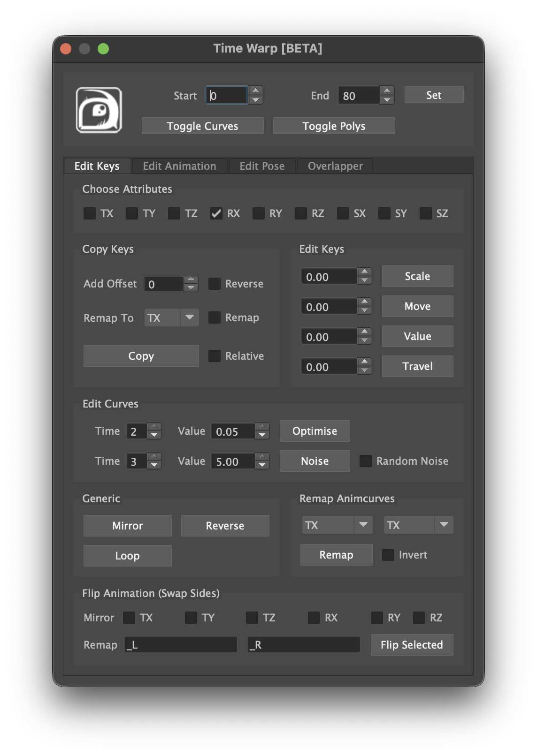Open the Edit Pose tab
This screenshot has height=756, width=537.
[x=262, y=166]
